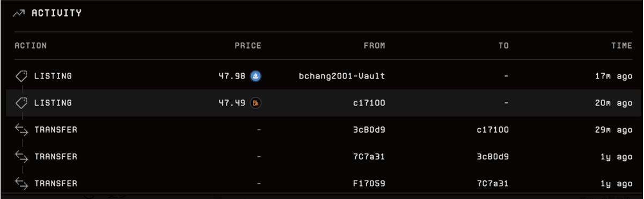Click the tag icon on 47.49 listing

(21, 103)
